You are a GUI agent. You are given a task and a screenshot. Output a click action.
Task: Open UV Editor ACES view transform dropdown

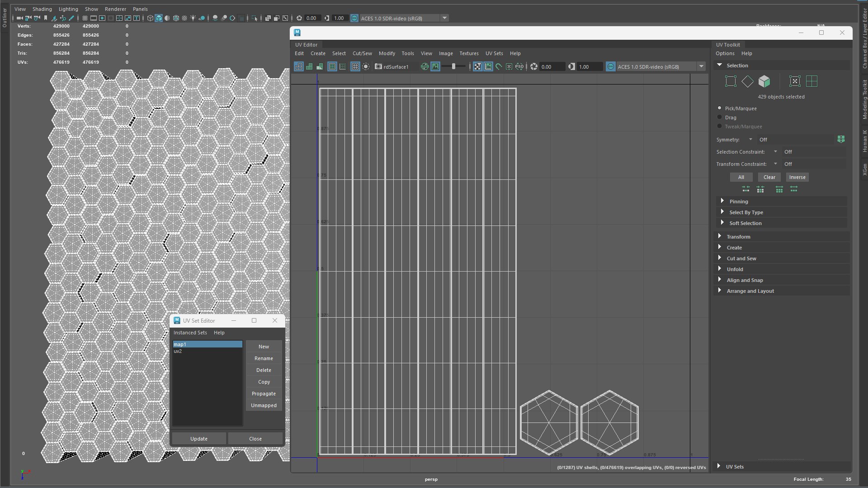(x=701, y=66)
